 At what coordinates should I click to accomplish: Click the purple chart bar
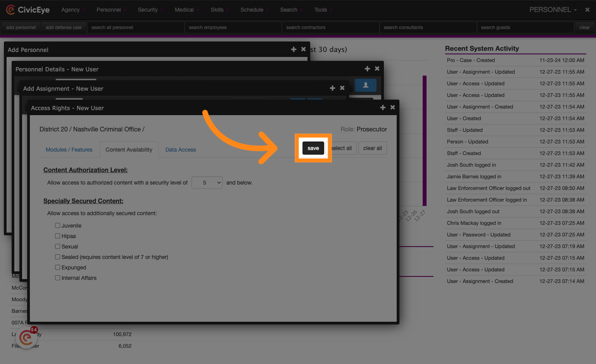pos(425,141)
